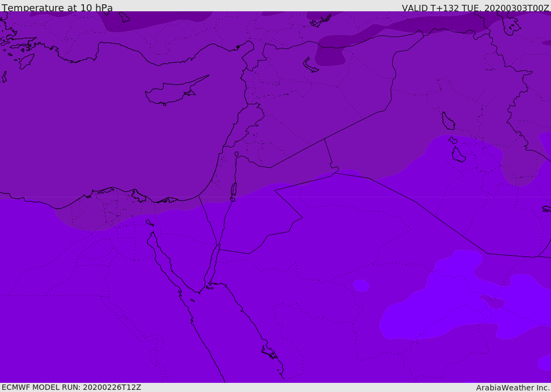
Task: Click the 'VALID T+132 TUE. 20200303T00Z' label
Action: point(476,8)
